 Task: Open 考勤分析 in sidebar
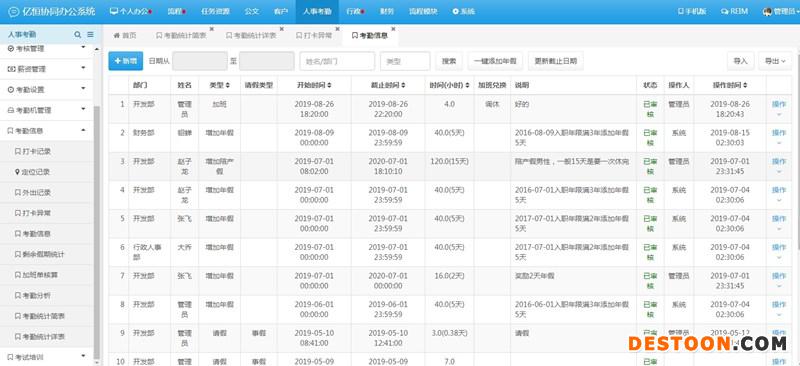(x=47, y=296)
